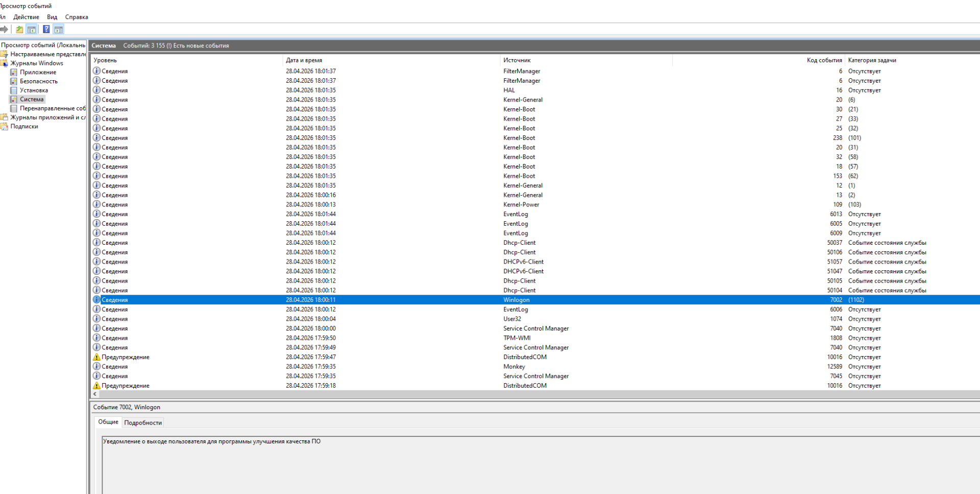Viewport: 980px width, 494px height.
Task: Select Перенаправленные события log
Action: (x=52, y=108)
